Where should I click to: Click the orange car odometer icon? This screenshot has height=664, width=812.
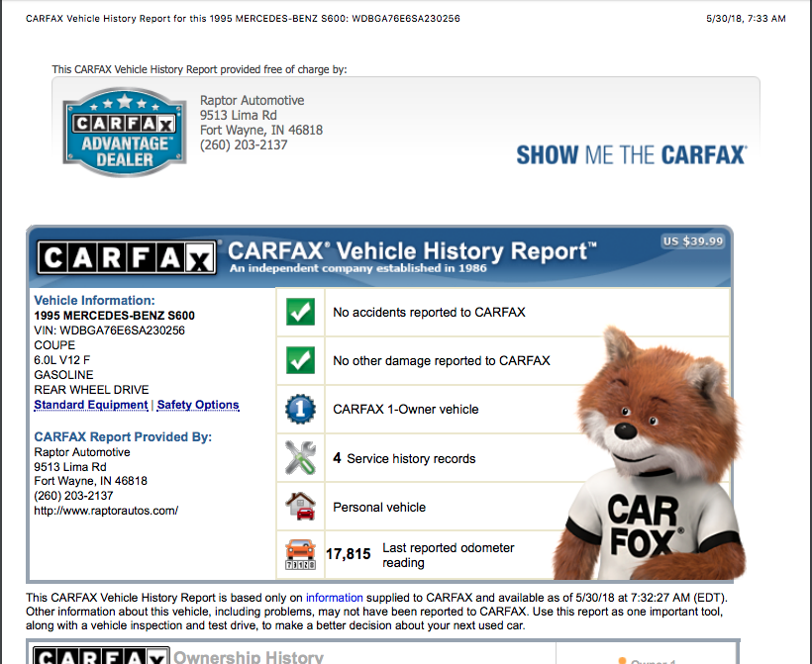coord(300,555)
